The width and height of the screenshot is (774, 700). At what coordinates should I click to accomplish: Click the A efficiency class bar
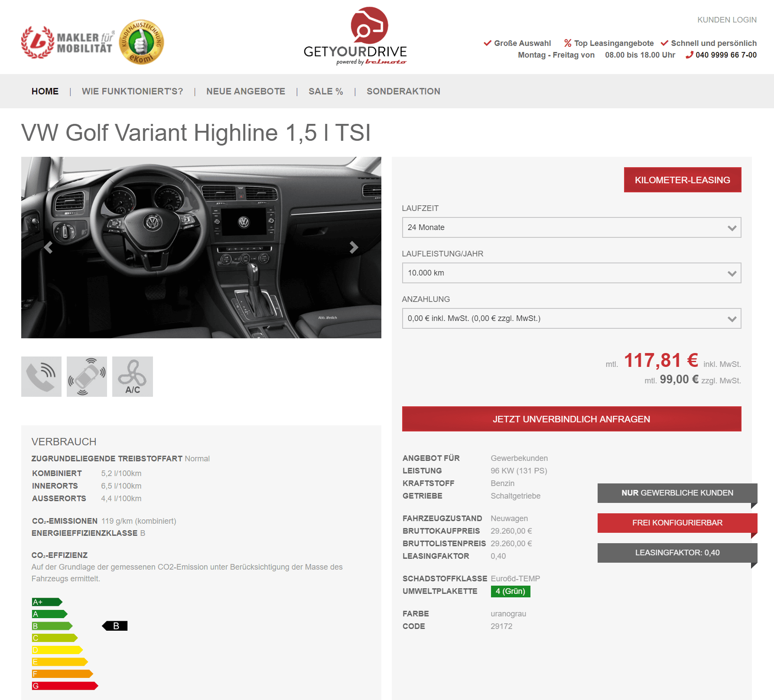pos(50,614)
